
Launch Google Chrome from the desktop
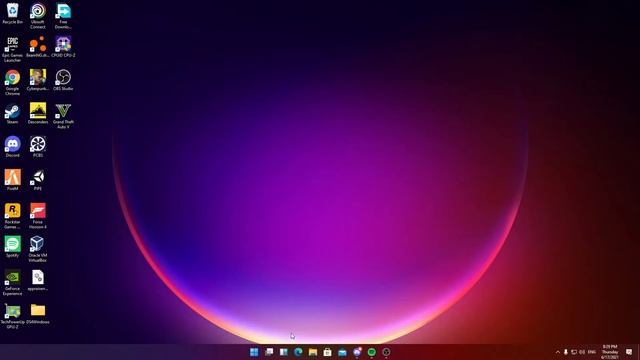point(13,82)
